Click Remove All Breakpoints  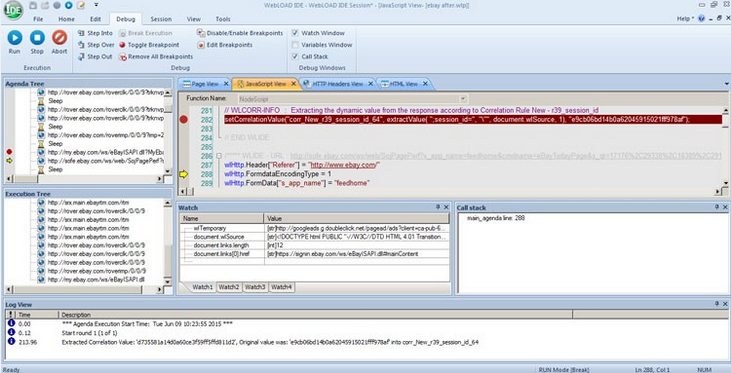point(156,56)
